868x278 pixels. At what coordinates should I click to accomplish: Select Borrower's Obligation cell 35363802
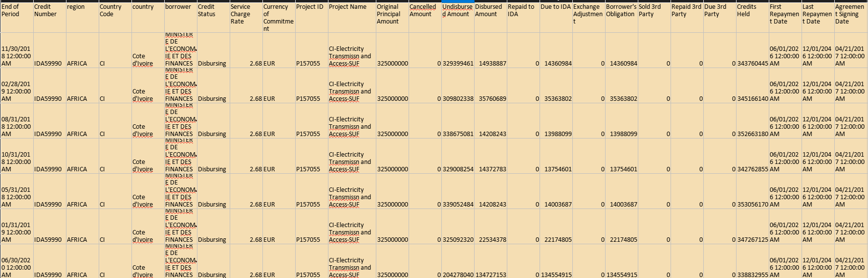pos(621,86)
